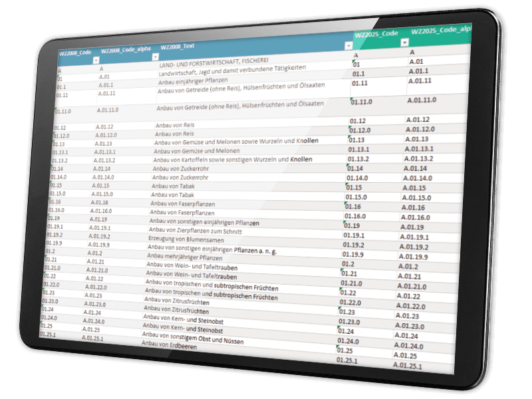Select the WZ2008_Code_alpha column header
Image resolution: width=532 pixels, height=399 pixels.
pyautogui.click(x=126, y=49)
